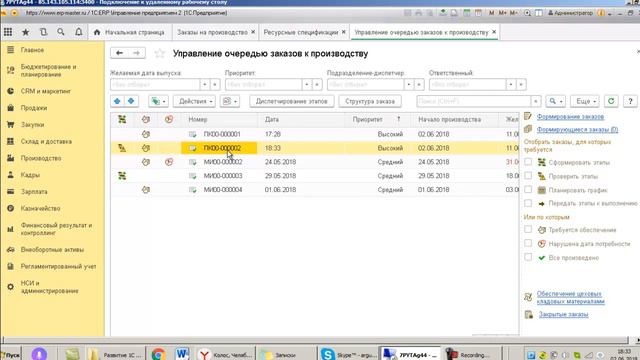Sort by the supply required column header icon
Viewport: 640px width, 360px height.
pyautogui.click(x=146, y=119)
